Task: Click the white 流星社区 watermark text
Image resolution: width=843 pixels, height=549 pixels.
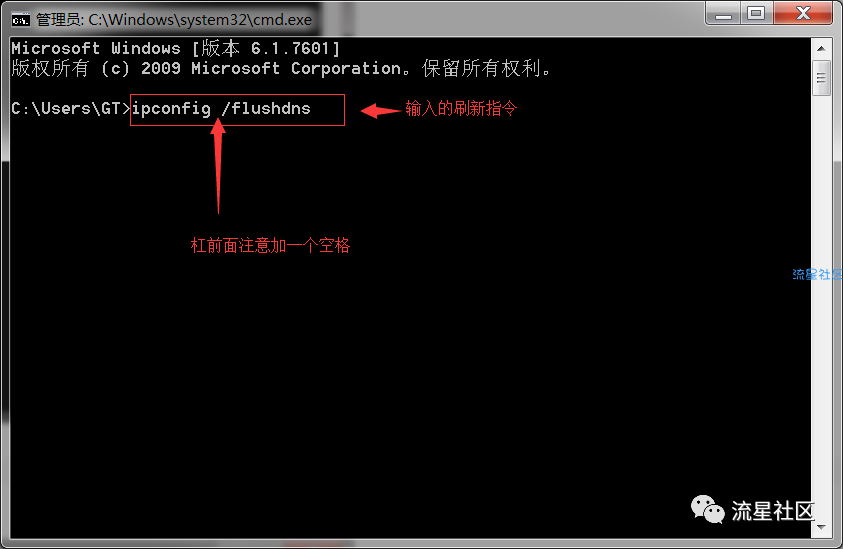Action: 772,511
